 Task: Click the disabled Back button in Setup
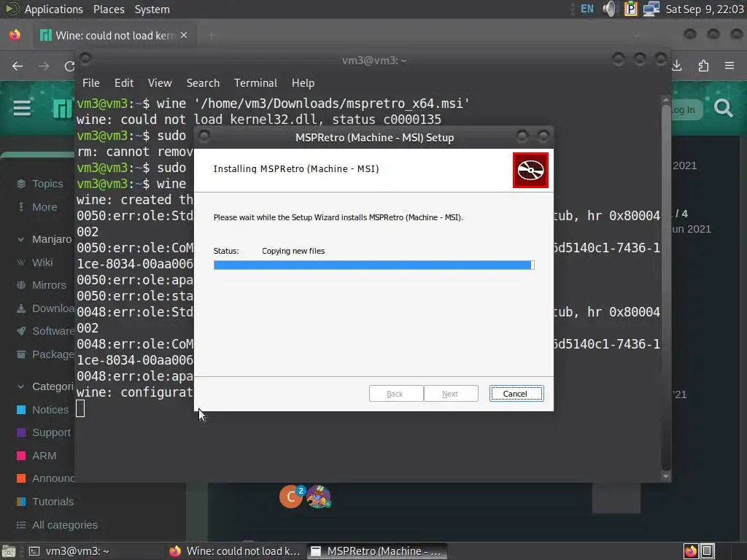point(396,393)
